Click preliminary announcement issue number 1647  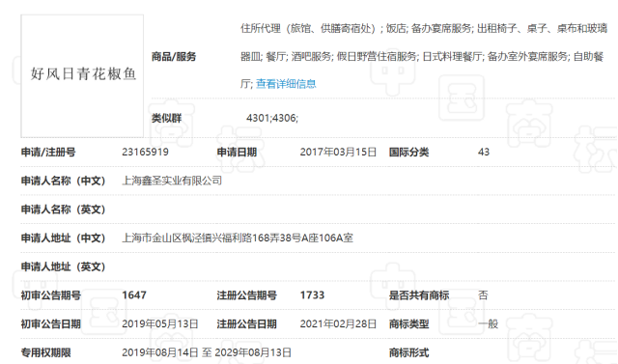tap(134, 295)
